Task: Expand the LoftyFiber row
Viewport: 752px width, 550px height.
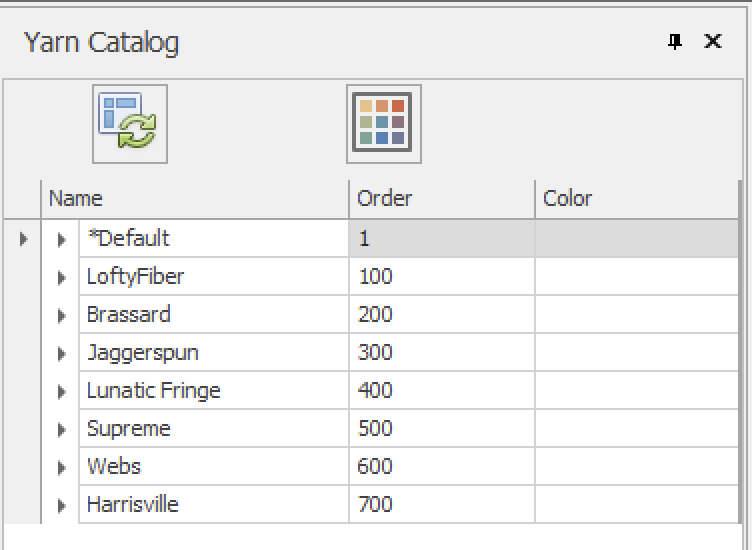Action: 61,277
